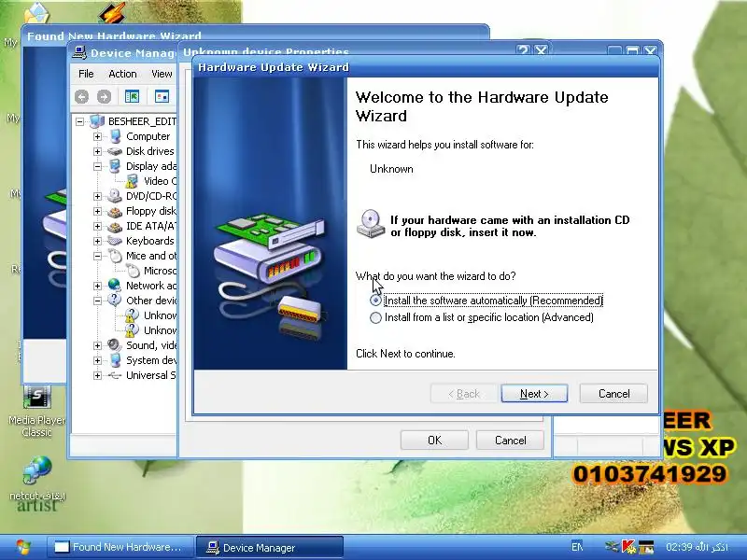This screenshot has height=560, width=747.
Task: Expand the Universal Serial Bus node
Action: click(98, 375)
